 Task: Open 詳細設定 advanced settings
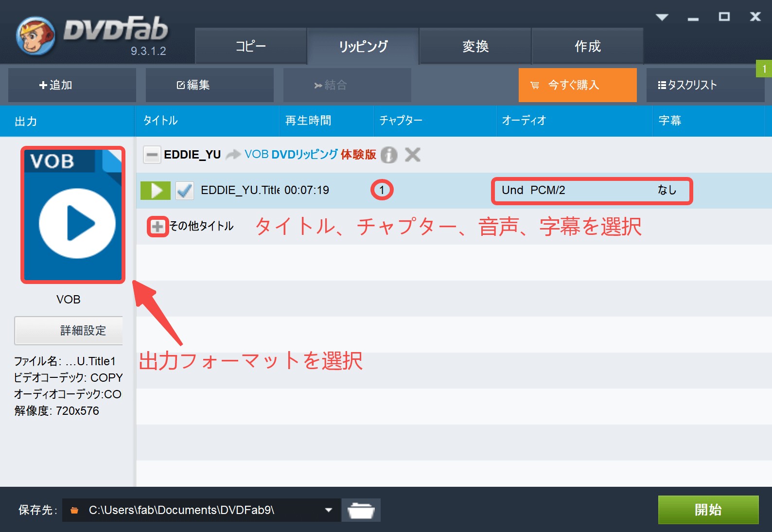(69, 331)
